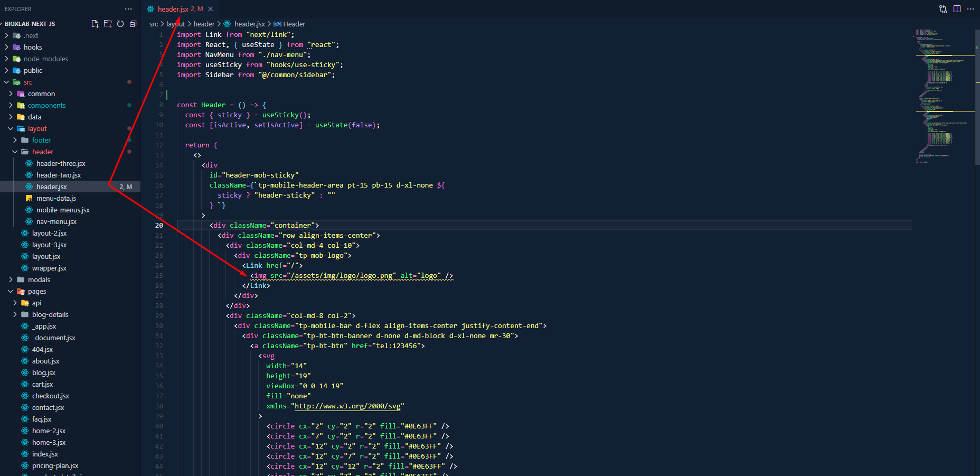Click the New Folder icon in Explorer
Screen dimensions: 980x476
point(108,24)
